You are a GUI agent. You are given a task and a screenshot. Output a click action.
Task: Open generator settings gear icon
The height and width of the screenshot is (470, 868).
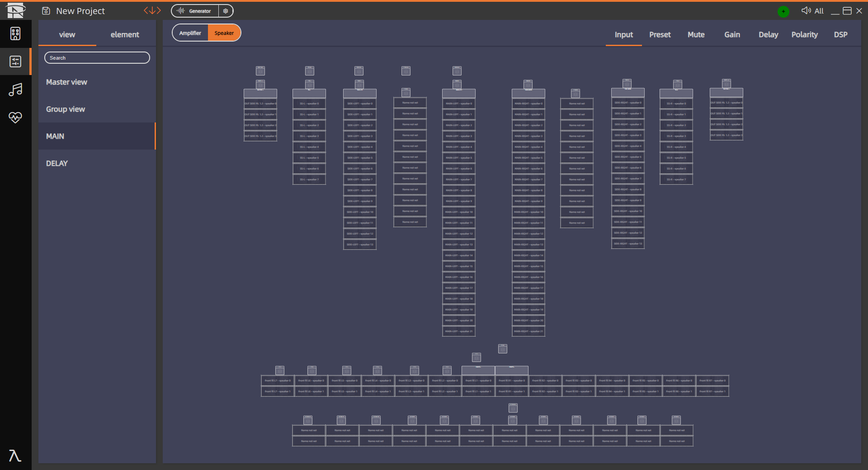[x=226, y=11]
